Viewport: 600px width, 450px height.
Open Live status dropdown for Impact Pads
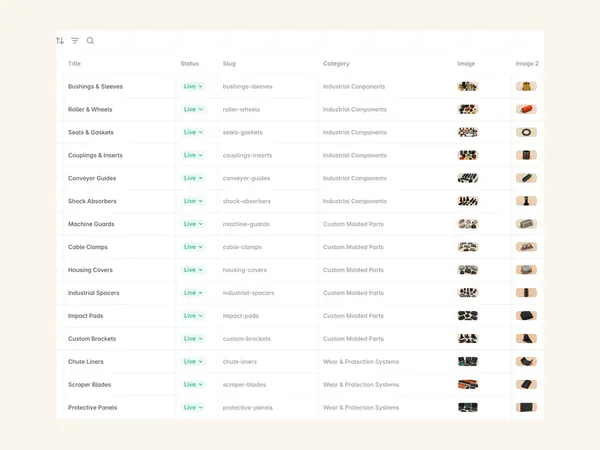pos(193,316)
